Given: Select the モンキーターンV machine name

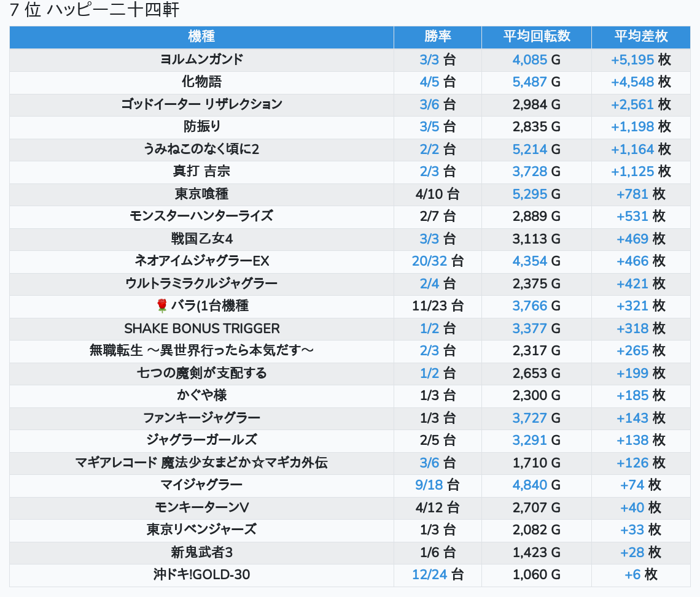Looking at the screenshot, I should (201, 507).
